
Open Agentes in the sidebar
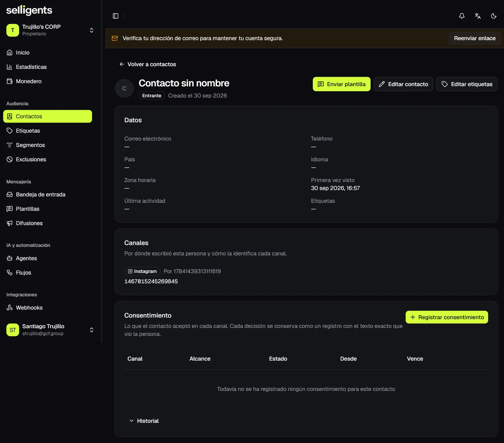tap(48, 258)
